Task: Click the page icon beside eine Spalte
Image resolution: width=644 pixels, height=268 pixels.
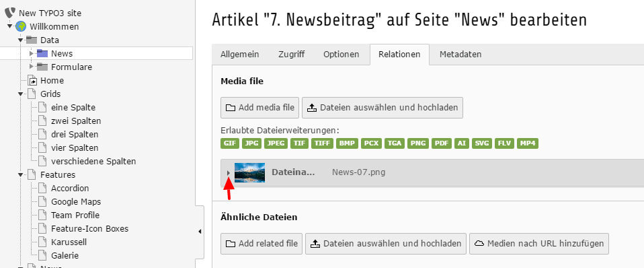Action: click(x=43, y=108)
